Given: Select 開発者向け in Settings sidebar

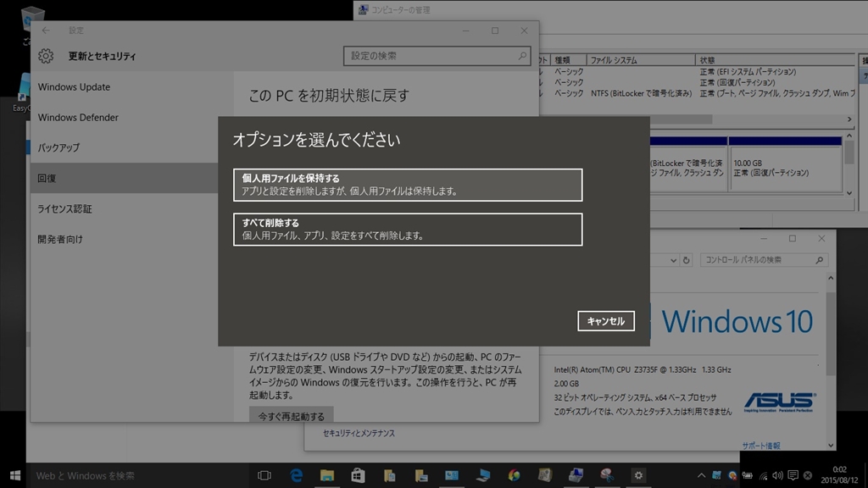Looking at the screenshot, I should coord(60,239).
